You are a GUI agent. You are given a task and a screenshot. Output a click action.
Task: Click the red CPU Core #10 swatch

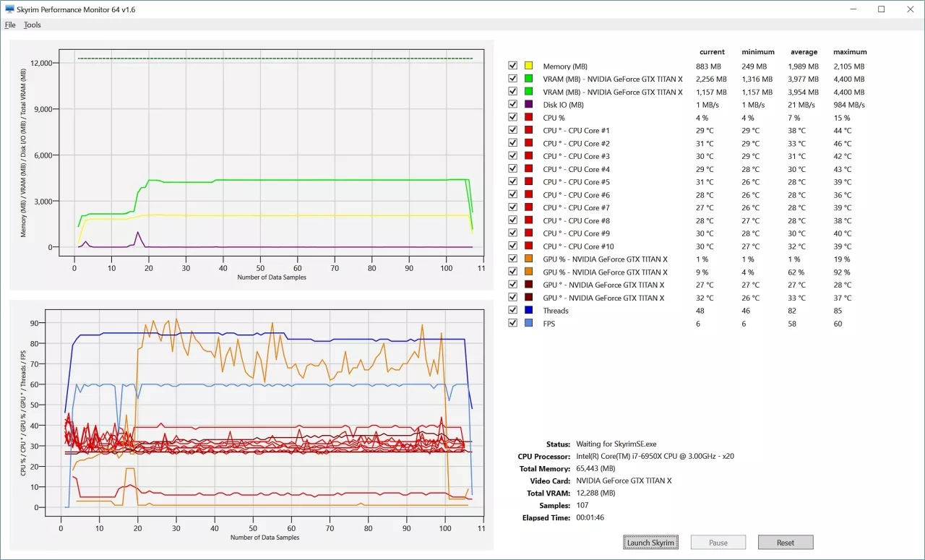click(529, 246)
